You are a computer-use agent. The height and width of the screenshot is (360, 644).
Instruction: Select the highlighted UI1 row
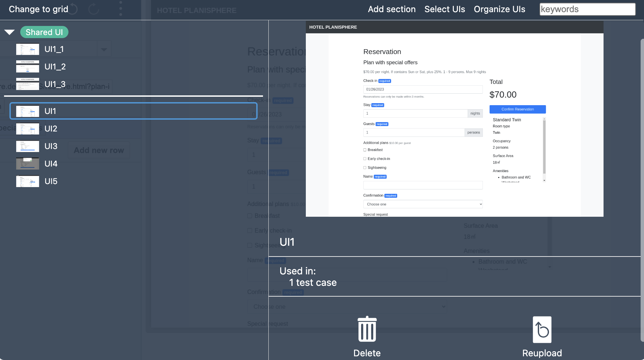pos(134,111)
